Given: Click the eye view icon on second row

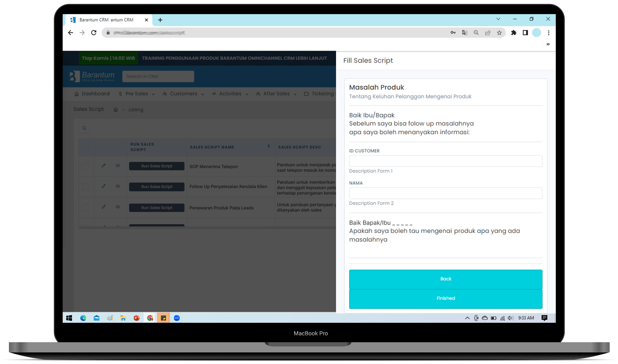Looking at the screenshot, I should (118, 186).
